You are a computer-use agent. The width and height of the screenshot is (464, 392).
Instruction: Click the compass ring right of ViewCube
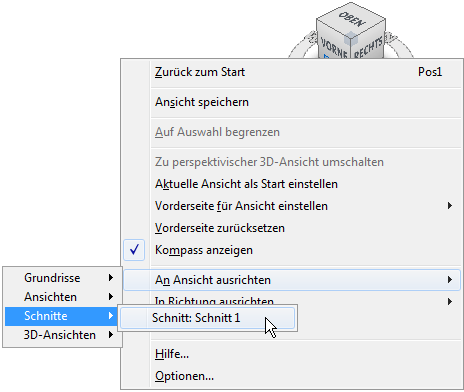400,45
